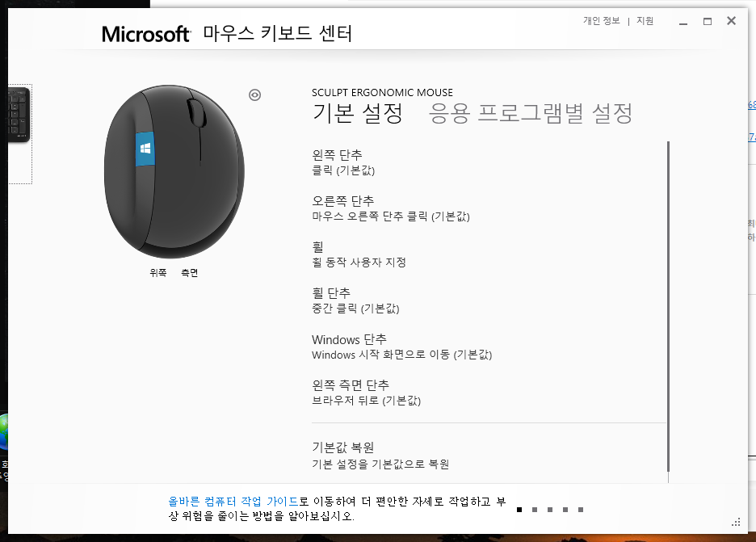Select the second tip pagination dot
This screenshot has width=756, height=542.
[535, 510]
